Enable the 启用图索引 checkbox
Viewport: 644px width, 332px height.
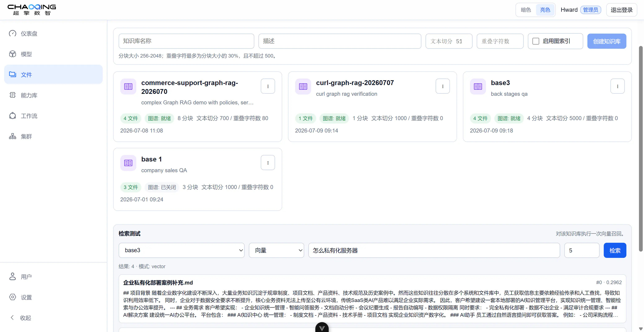point(535,41)
